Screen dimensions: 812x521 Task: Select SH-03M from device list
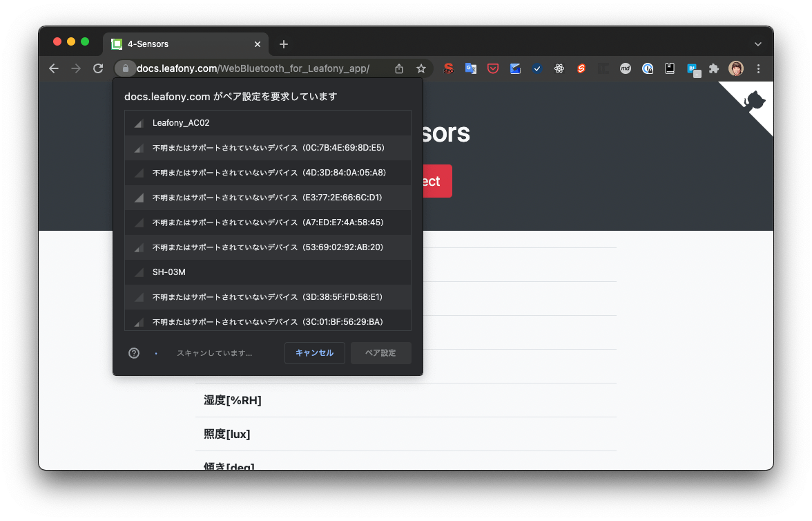click(268, 272)
